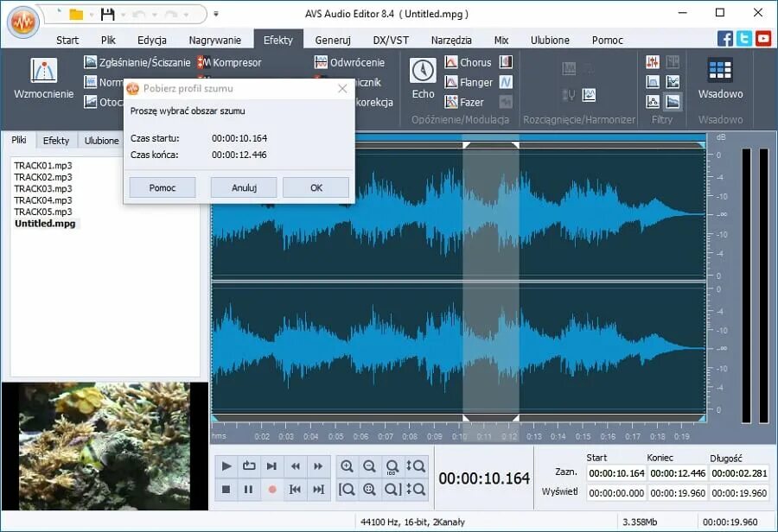778x532 pixels.
Task: Open the Facebook link icon
Action: click(x=724, y=39)
